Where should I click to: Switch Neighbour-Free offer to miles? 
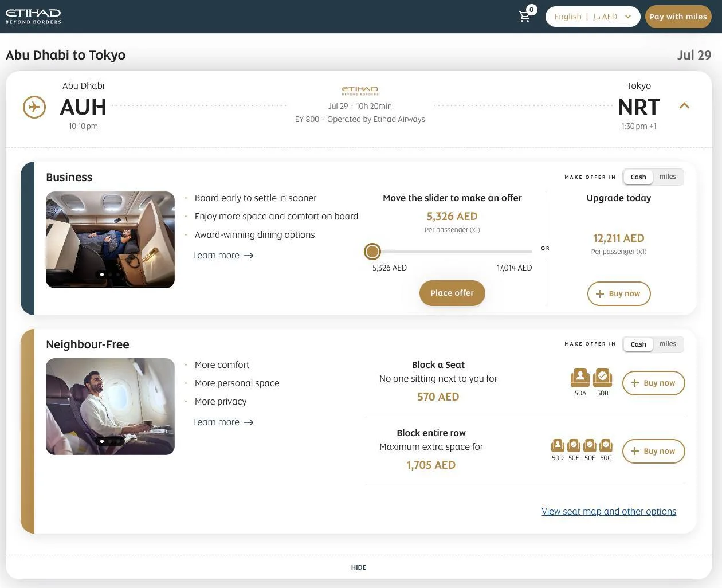coord(668,344)
